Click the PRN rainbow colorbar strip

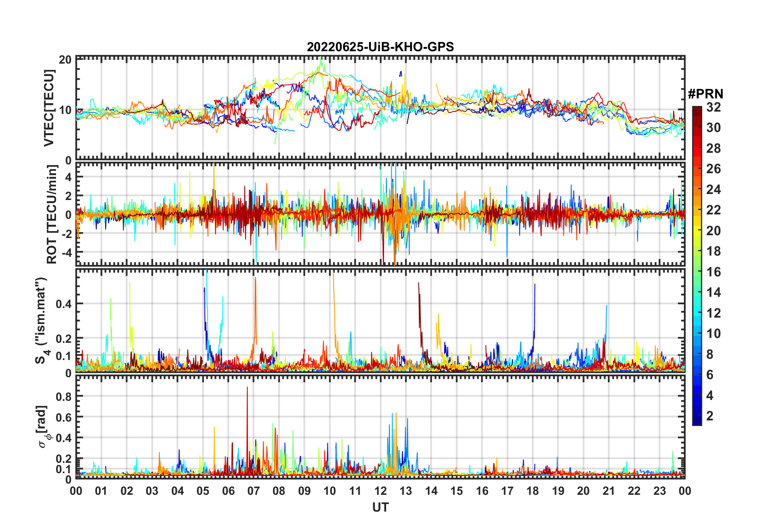coord(697,266)
